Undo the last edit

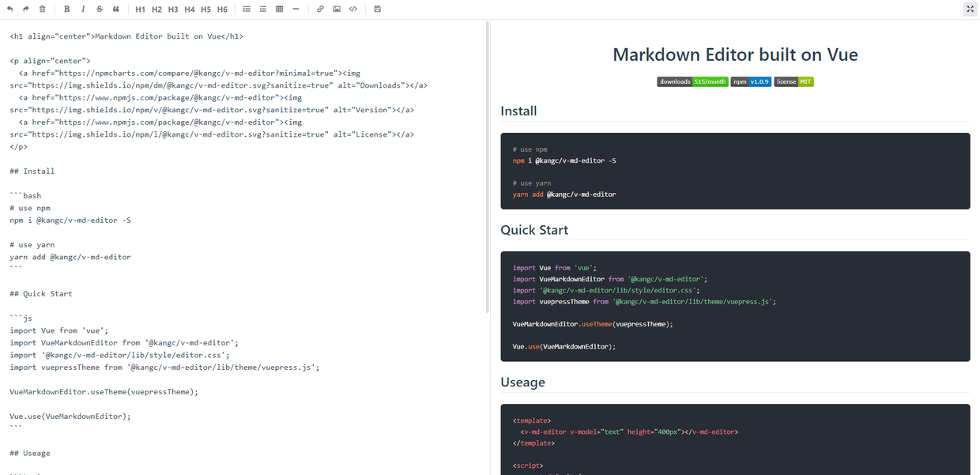click(10, 9)
